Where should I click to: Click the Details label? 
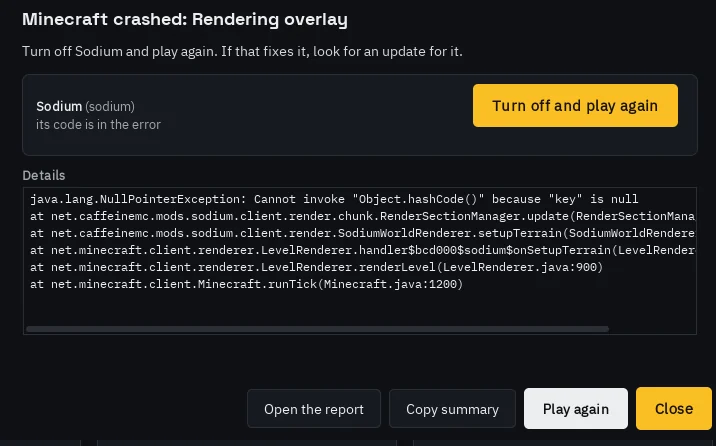(x=44, y=175)
